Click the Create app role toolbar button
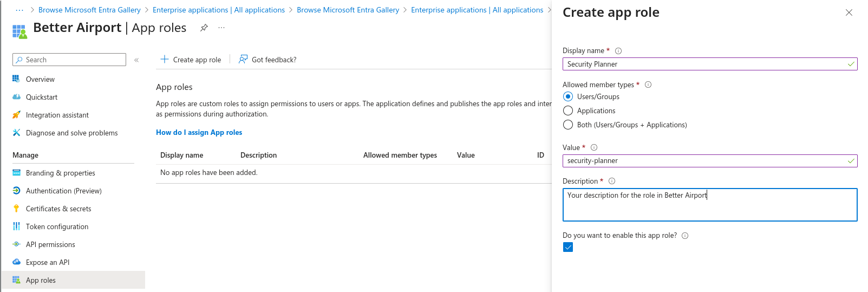Image resolution: width=868 pixels, height=292 pixels. coord(191,60)
